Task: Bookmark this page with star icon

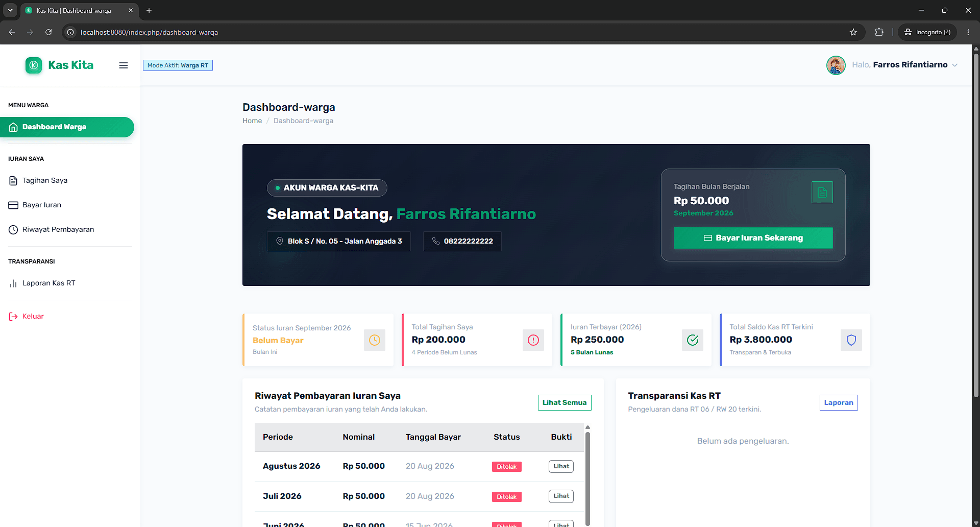Action: (853, 32)
